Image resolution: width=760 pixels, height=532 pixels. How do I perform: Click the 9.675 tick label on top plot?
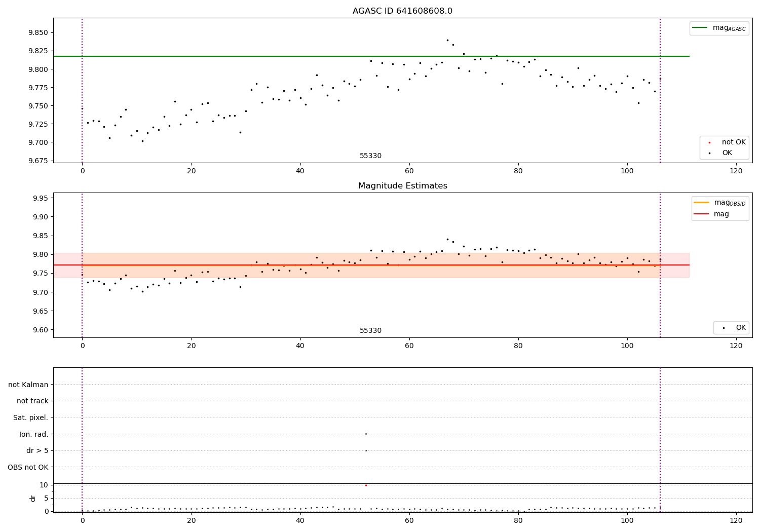tap(38, 161)
